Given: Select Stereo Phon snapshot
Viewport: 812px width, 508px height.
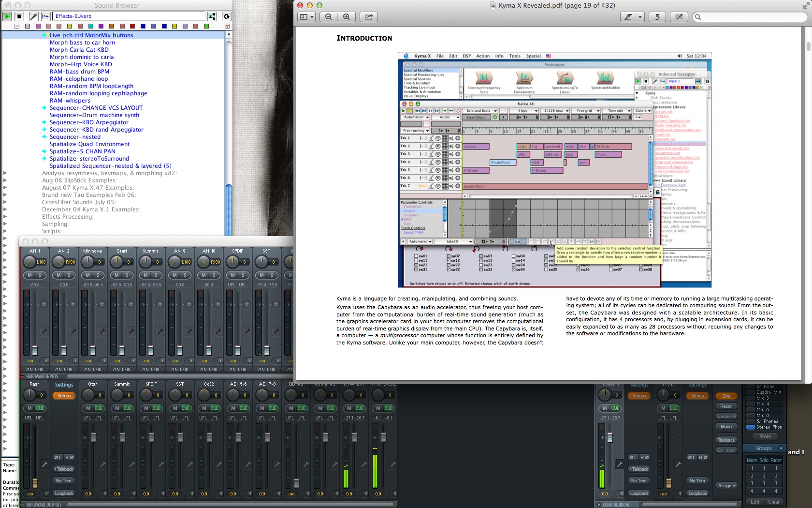Looking at the screenshot, I should click(765, 427).
